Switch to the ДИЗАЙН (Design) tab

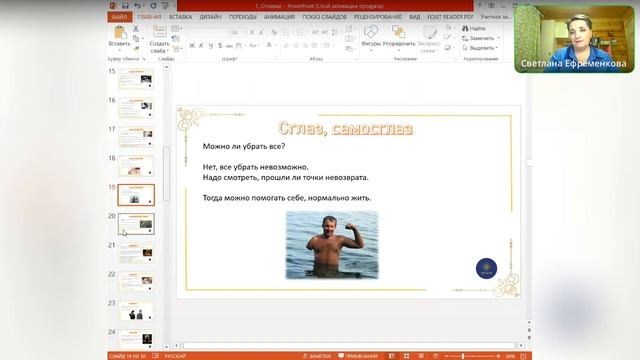click(210, 17)
